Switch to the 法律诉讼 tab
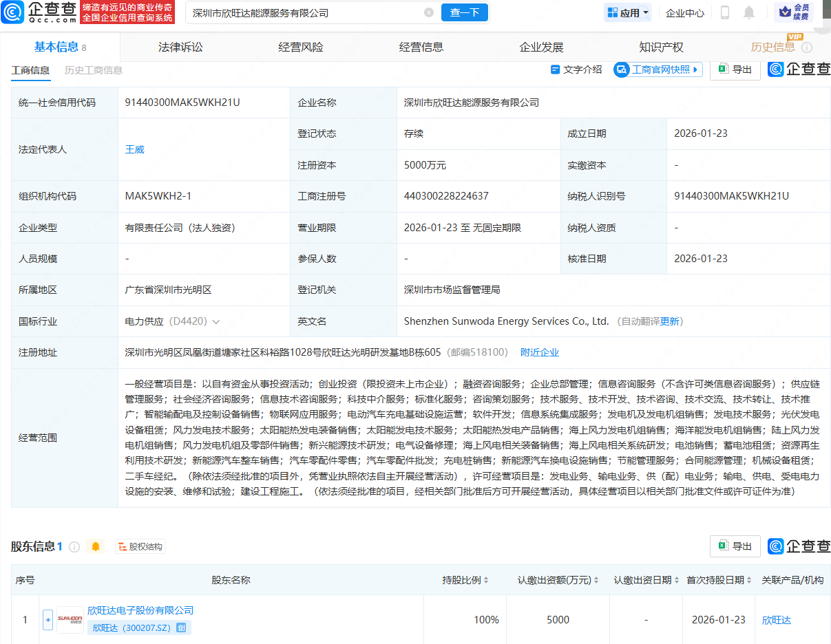The width and height of the screenshot is (831, 644). click(x=179, y=46)
